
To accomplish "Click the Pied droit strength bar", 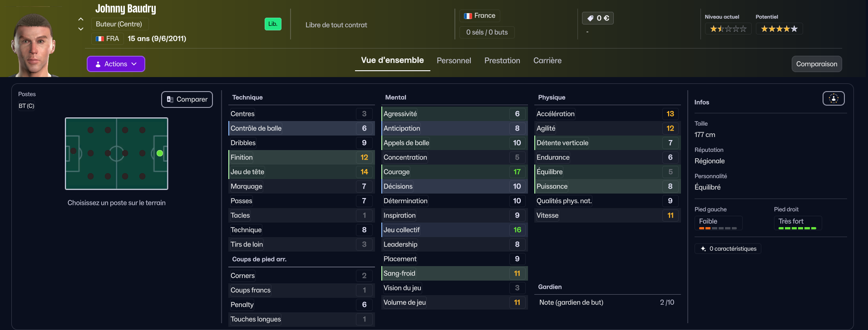I will 797,228.
